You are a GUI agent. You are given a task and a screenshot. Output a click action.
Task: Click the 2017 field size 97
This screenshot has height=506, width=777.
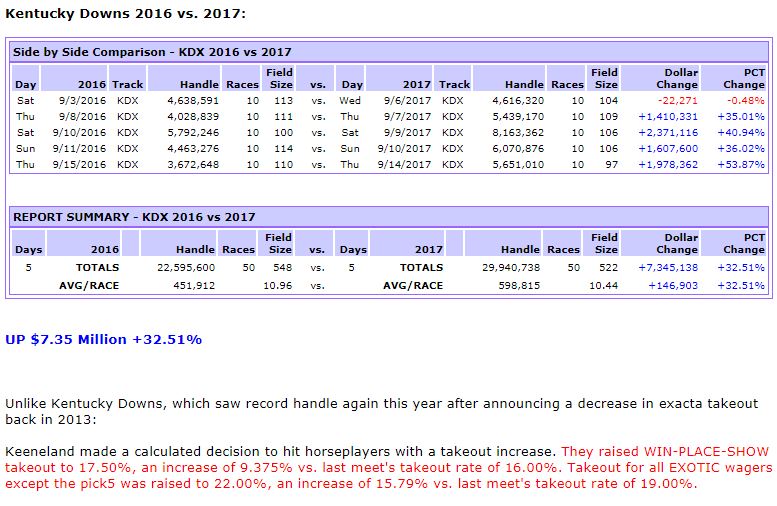611,164
